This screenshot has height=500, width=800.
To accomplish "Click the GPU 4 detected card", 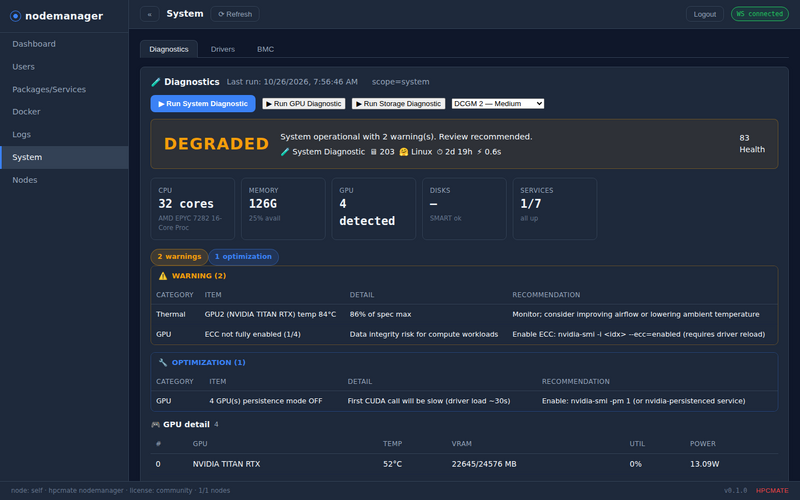I will [373, 209].
